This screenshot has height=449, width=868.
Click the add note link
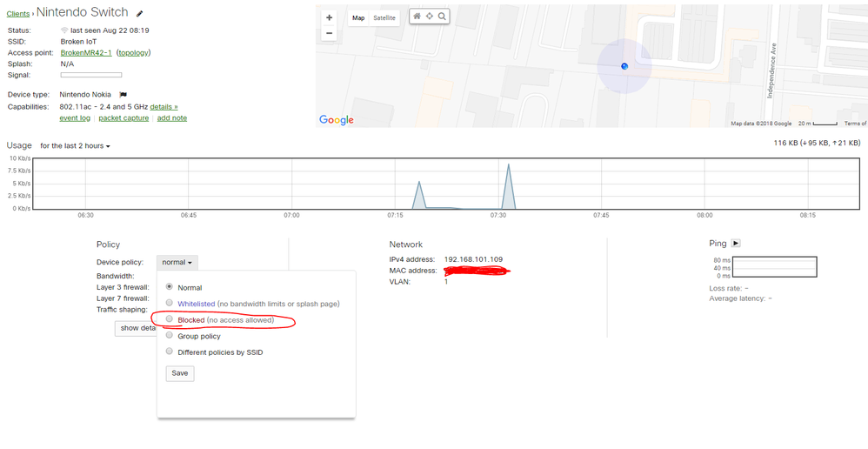point(172,118)
